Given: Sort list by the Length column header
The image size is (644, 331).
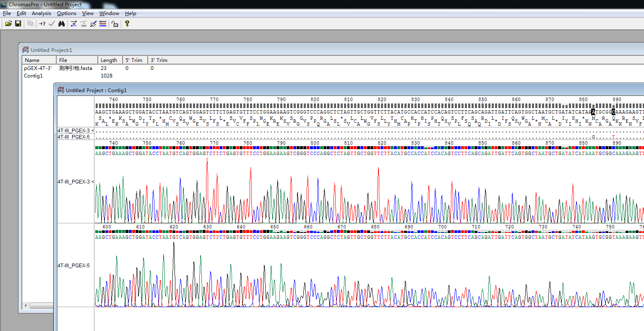Looking at the screenshot, I should coord(110,60).
